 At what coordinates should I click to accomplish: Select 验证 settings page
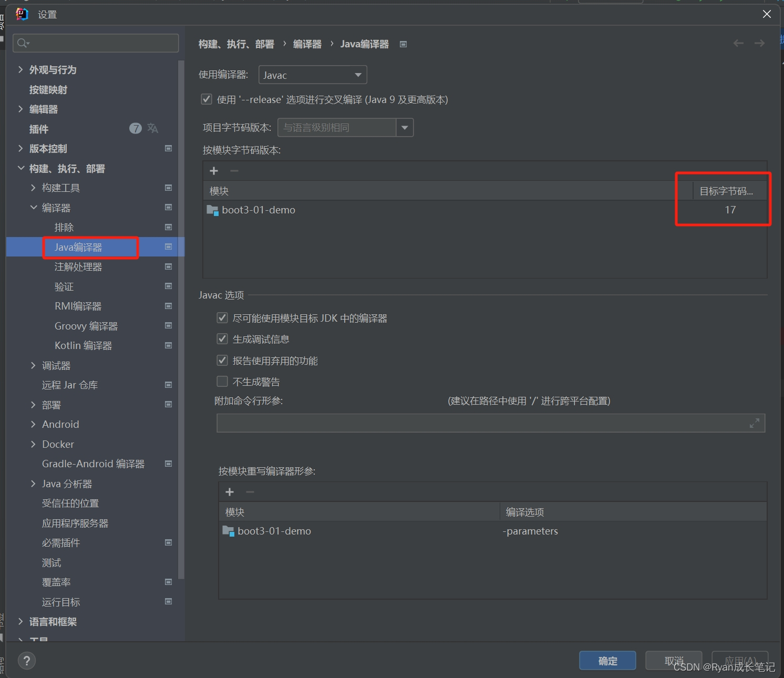click(64, 287)
